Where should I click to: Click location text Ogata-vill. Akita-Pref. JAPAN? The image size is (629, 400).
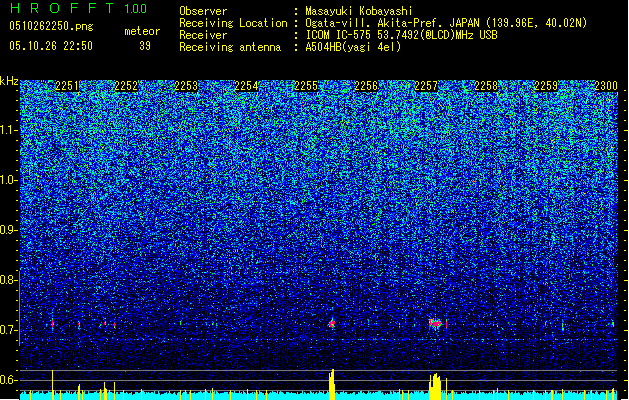click(392, 23)
